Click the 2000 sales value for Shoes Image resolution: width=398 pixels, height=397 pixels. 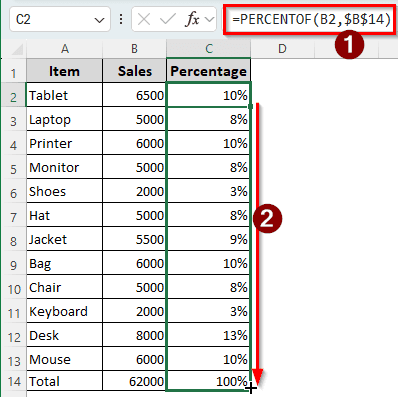tap(134, 191)
